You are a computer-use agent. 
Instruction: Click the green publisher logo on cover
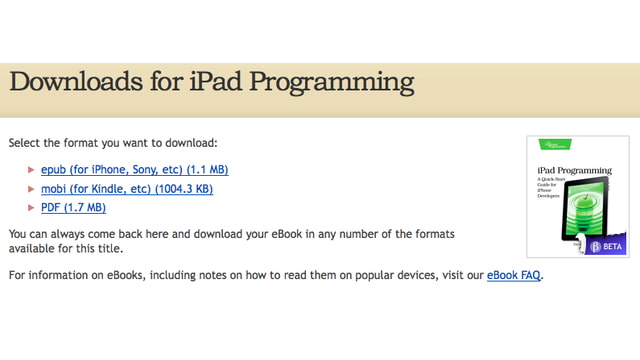(x=555, y=144)
